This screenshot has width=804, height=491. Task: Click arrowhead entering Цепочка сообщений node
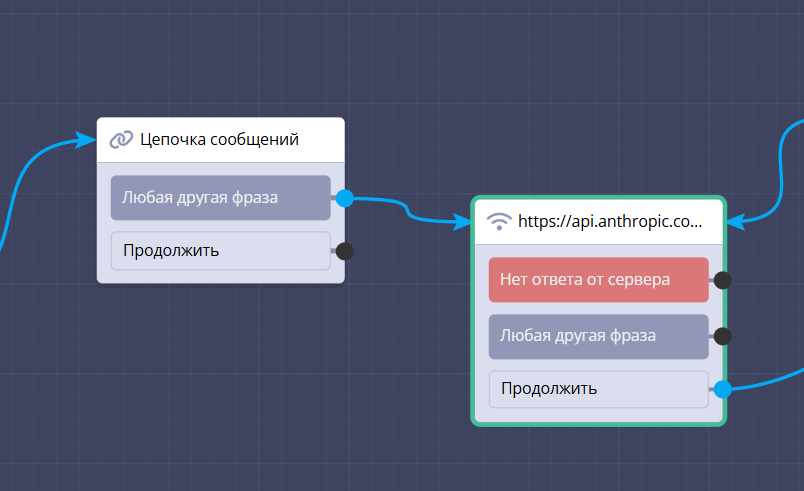87,140
